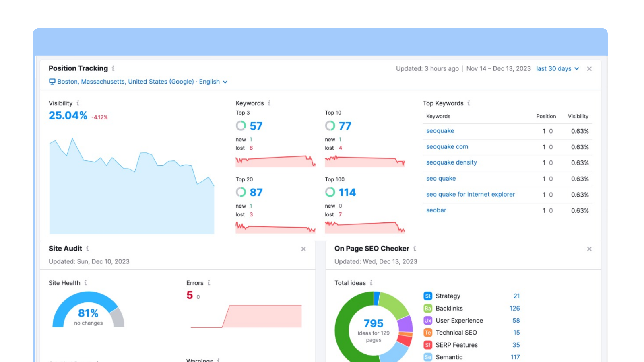
Task: Click the seobar keyword link
Action: 436,210
